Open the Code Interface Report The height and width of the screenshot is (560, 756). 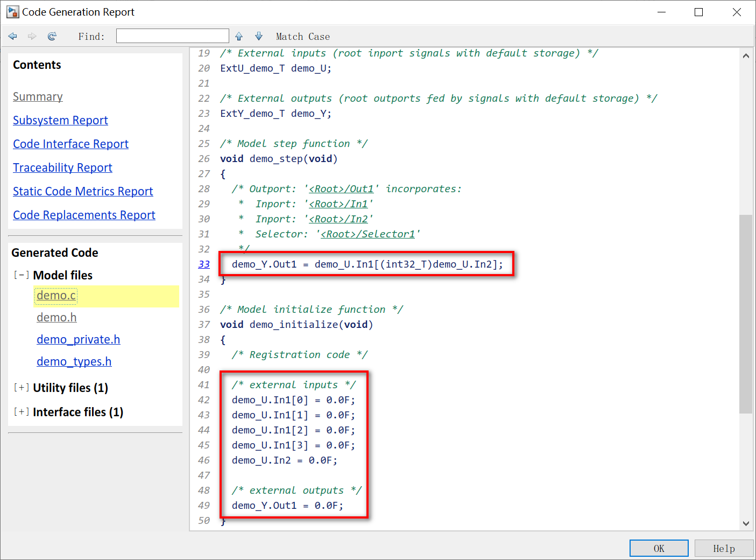70,144
